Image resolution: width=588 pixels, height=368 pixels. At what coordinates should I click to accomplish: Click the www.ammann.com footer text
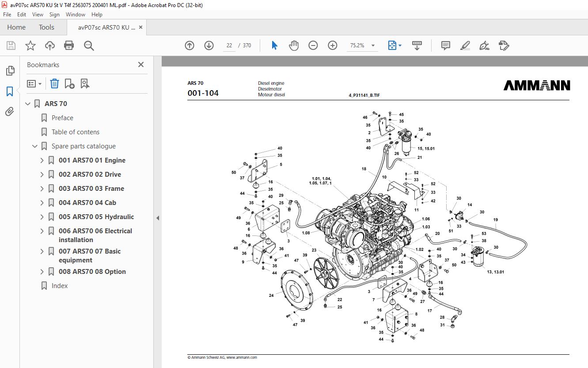click(242, 357)
